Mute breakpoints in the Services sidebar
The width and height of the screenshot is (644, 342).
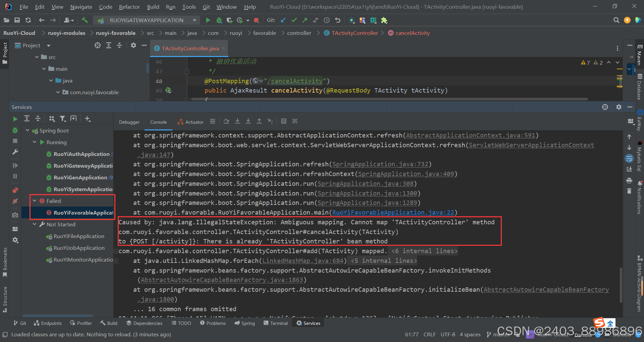(15, 201)
